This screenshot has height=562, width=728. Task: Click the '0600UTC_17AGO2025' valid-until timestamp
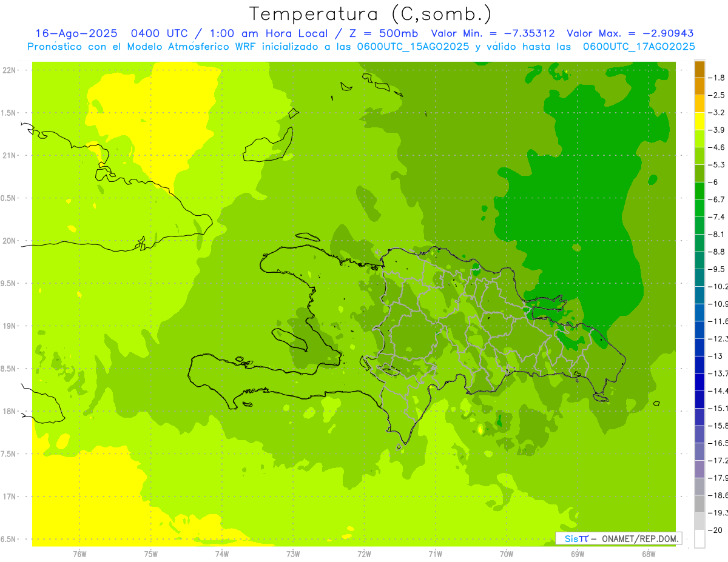coord(639,46)
